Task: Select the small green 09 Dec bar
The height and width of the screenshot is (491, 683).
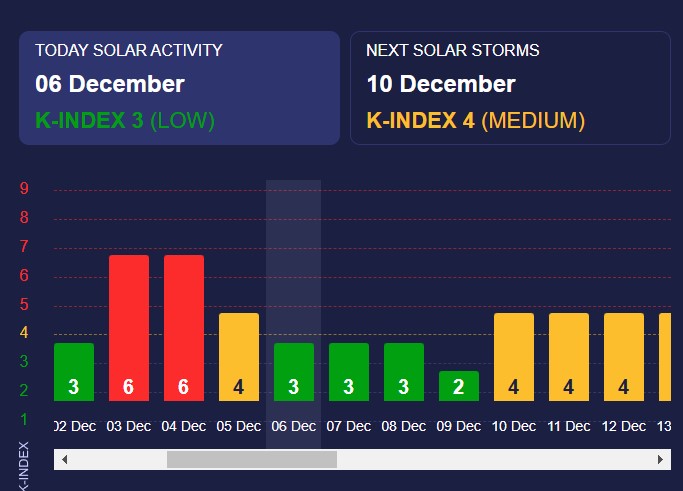Action: [x=459, y=386]
